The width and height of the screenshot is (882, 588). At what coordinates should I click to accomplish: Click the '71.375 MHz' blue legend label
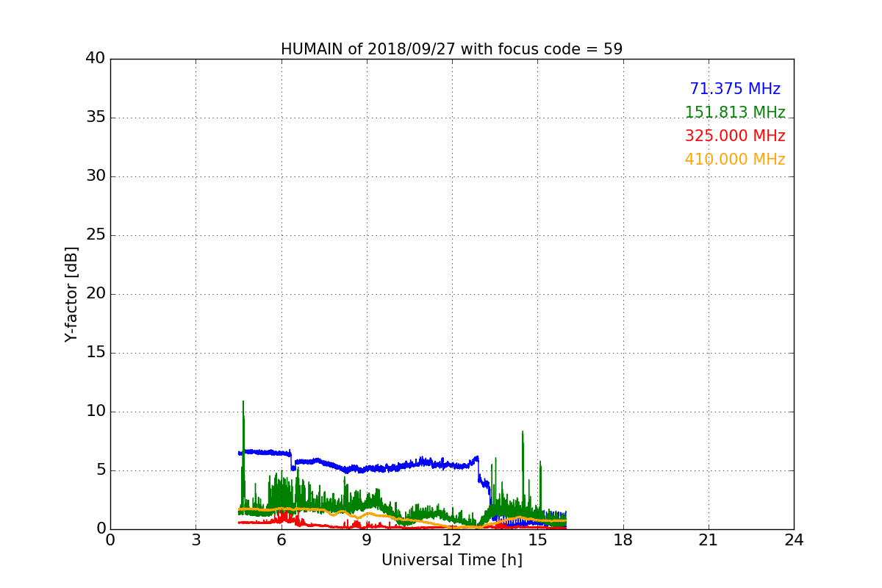pyautogui.click(x=735, y=89)
